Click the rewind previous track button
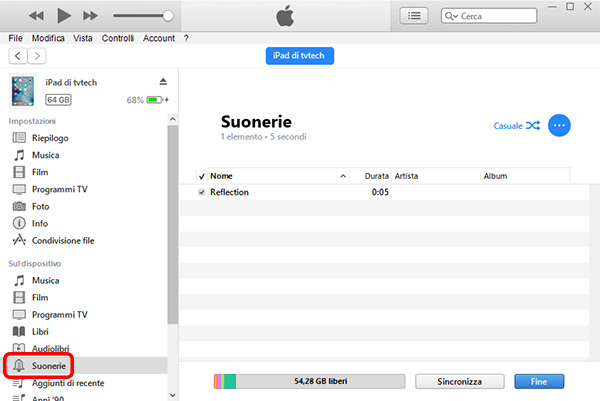 pos(36,16)
